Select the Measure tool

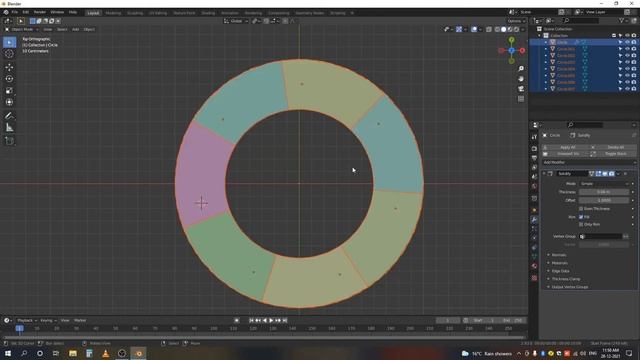[x=9, y=128]
